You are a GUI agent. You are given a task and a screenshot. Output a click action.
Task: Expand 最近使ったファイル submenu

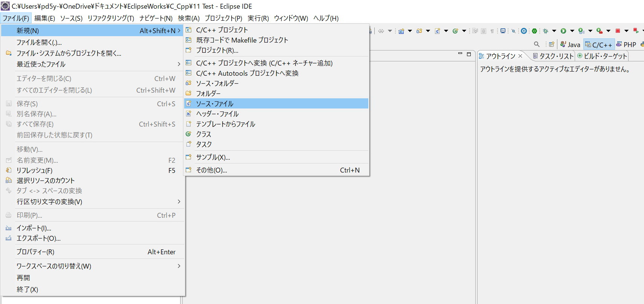click(93, 64)
